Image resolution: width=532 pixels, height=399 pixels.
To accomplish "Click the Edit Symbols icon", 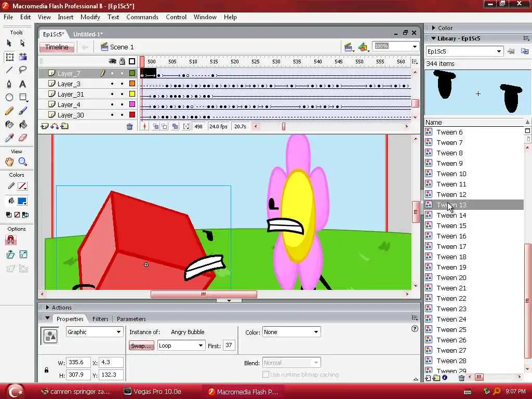I will [363, 47].
